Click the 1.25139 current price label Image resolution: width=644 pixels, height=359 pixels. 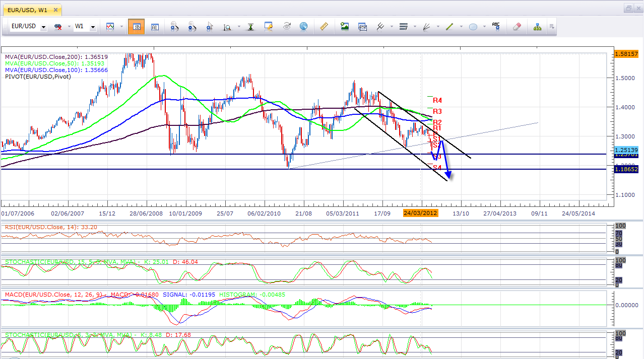[627, 150]
